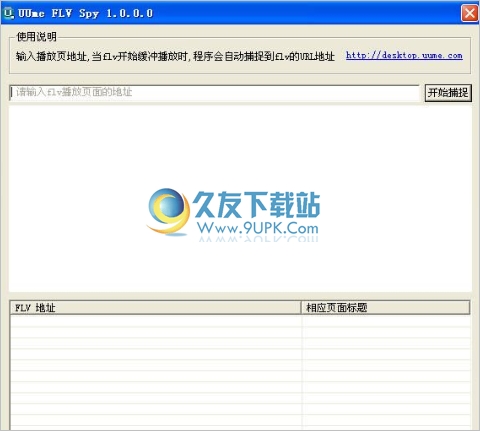480x431 pixels.
Task: Click the 相应页面标题 column header
Action: click(385, 307)
